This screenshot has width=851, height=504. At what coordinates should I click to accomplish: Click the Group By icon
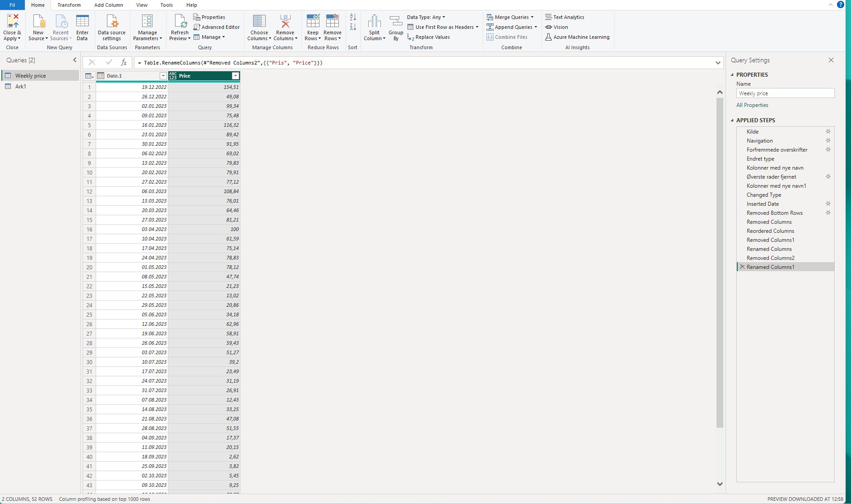point(396,21)
